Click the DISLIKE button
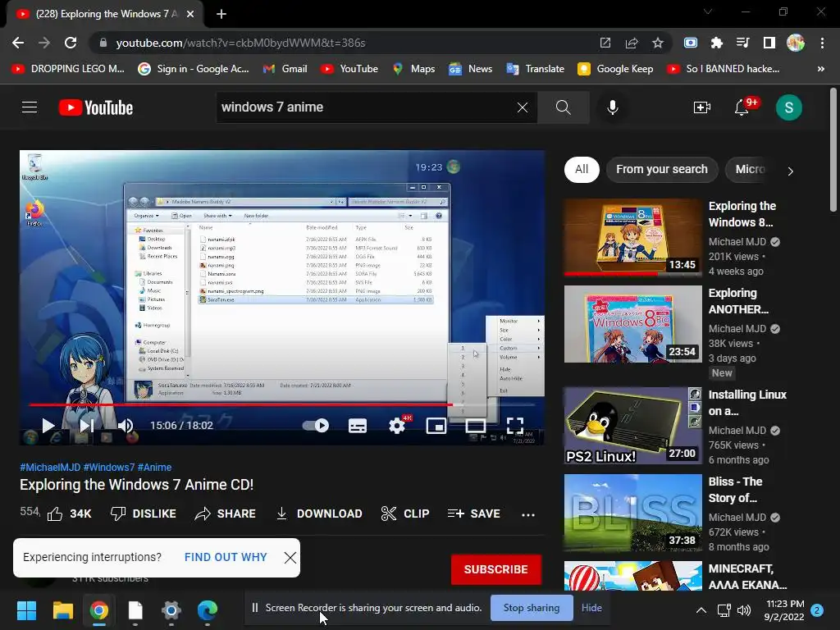Image resolution: width=840 pixels, height=630 pixels. [143, 514]
